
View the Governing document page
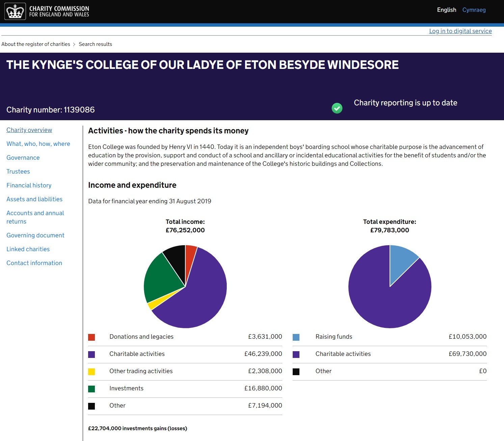(x=35, y=235)
